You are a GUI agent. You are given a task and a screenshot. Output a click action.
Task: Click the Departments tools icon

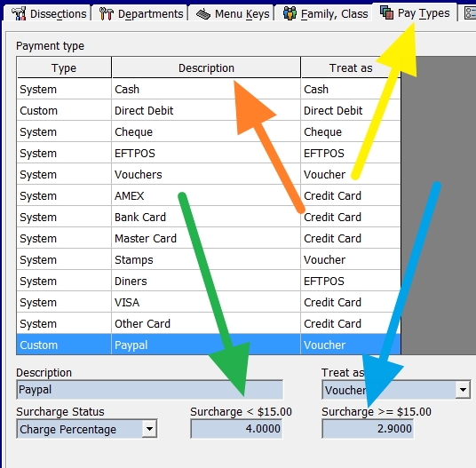click(106, 13)
